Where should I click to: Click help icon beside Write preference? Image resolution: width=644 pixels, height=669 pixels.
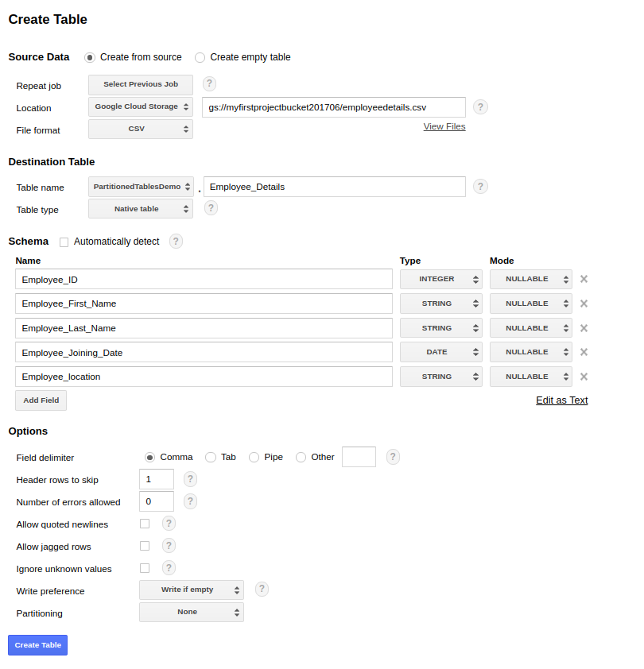coord(262,590)
